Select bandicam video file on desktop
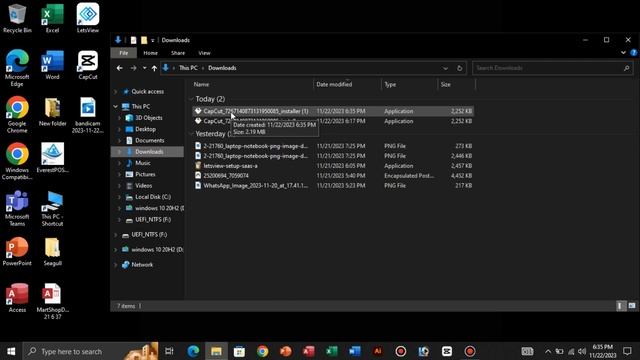The image size is (640, 360). point(88,115)
